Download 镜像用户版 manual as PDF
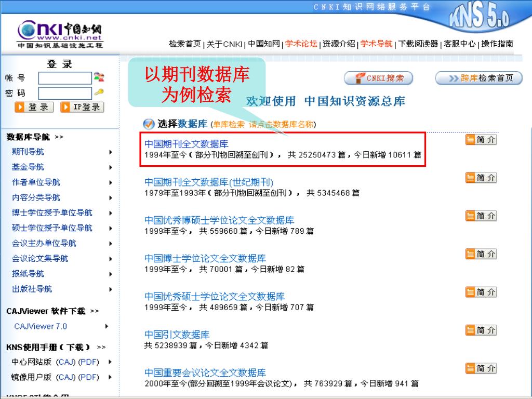 click(88, 377)
